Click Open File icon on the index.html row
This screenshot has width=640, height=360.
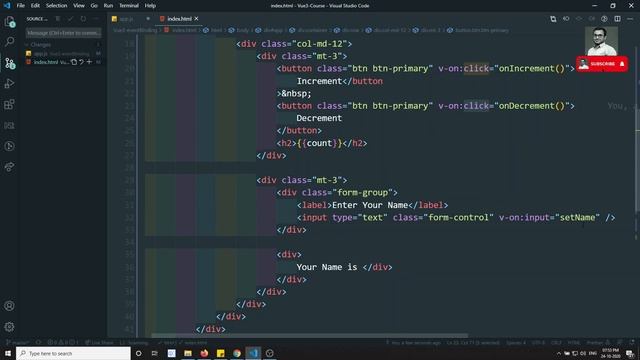(74, 62)
